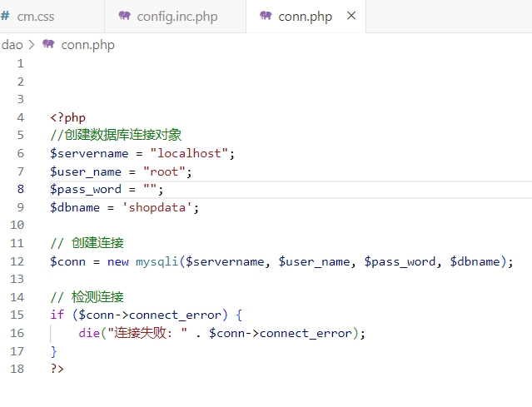532x407 pixels.
Task: Close the conn.php tab
Action: pos(351,16)
